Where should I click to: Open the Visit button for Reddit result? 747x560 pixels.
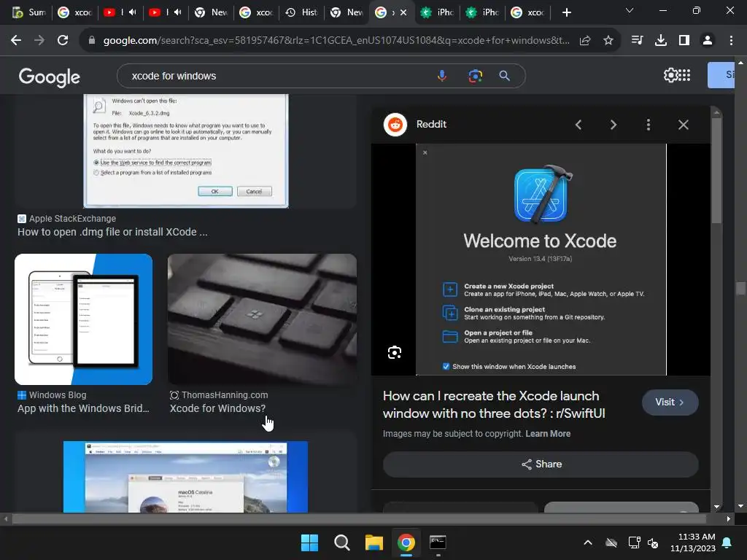(x=670, y=402)
